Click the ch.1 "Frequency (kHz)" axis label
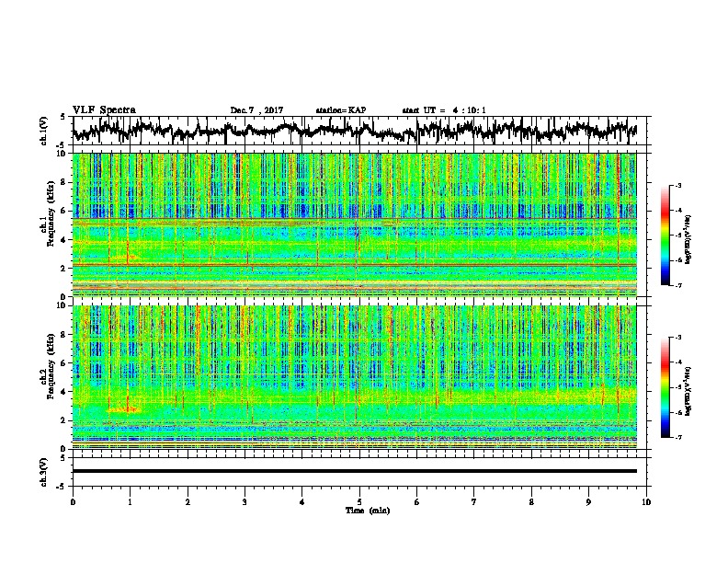728x563 pixels. pos(51,214)
